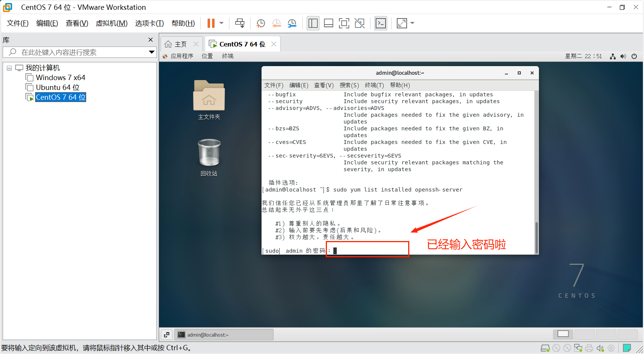Click the CentOS power icon
Image resolution: width=644 pixels, height=354 pixels.
[634, 56]
